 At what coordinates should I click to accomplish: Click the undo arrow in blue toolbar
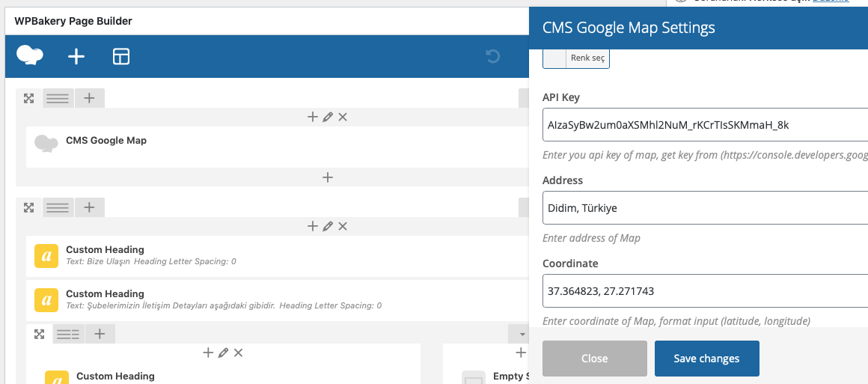492,57
